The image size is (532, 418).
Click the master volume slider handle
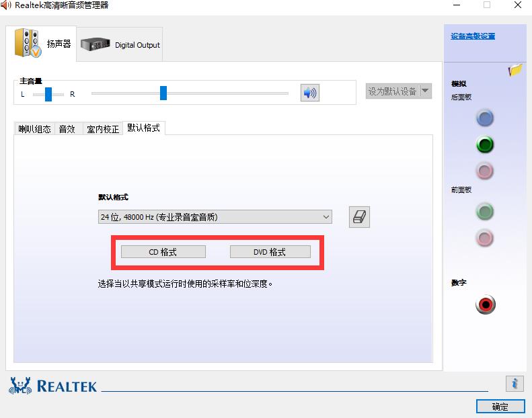coord(163,93)
